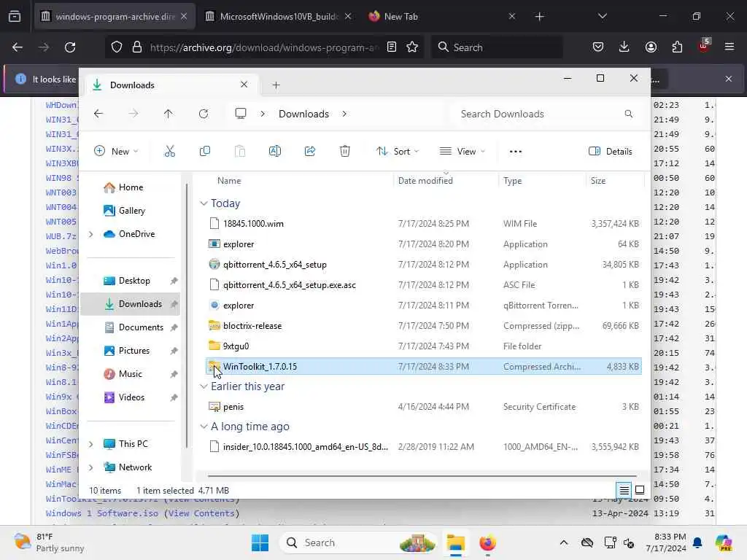Refresh the Downloads folder view
The width and height of the screenshot is (747, 560).
coord(204,114)
